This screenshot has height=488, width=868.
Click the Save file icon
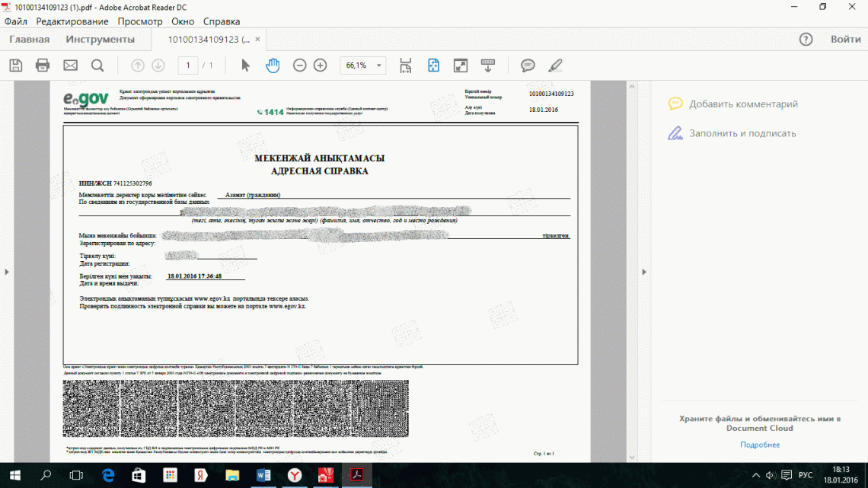(15, 65)
